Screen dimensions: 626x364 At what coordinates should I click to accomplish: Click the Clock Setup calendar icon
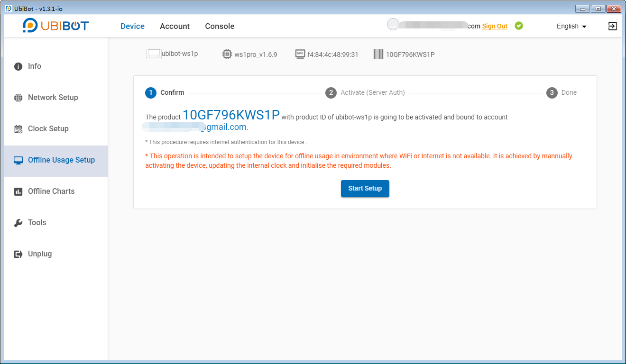[x=18, y=129]
